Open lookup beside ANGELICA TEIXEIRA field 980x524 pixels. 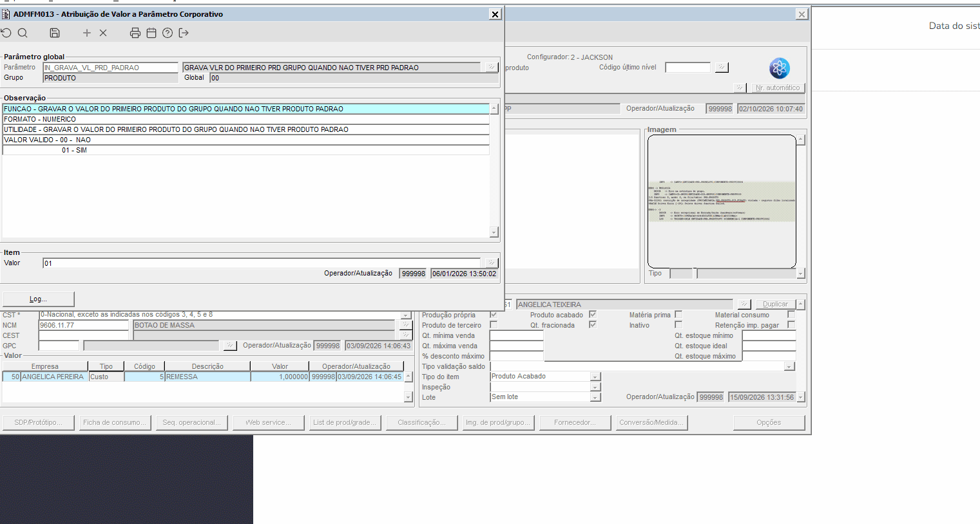pyautogui.click(x=744, y=304)
